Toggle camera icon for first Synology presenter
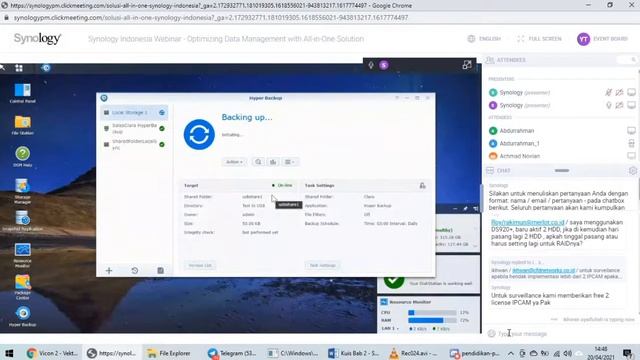The width and height of the screenshot is (640, 360). click(620, 93)
